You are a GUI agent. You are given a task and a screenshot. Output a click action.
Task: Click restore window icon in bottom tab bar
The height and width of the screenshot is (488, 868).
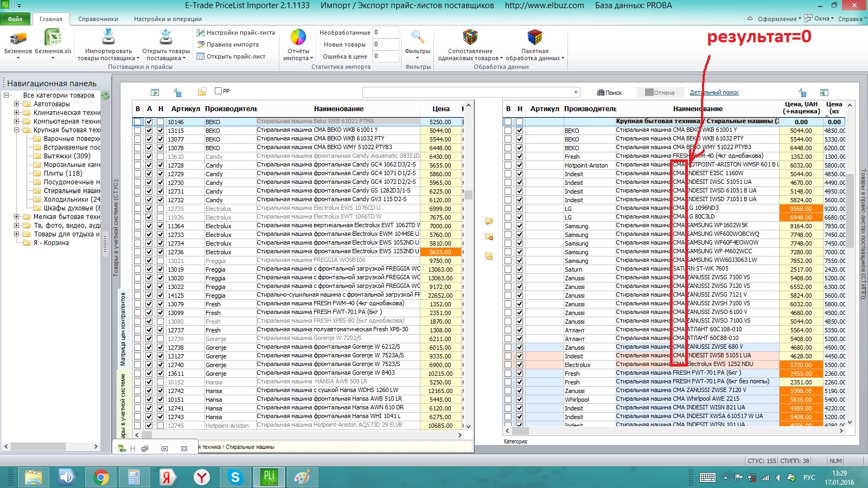tap(164, 449)
